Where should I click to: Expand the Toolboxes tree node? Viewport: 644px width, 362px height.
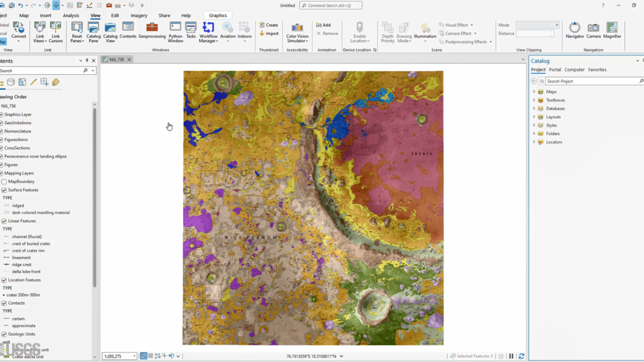point(534,100)
